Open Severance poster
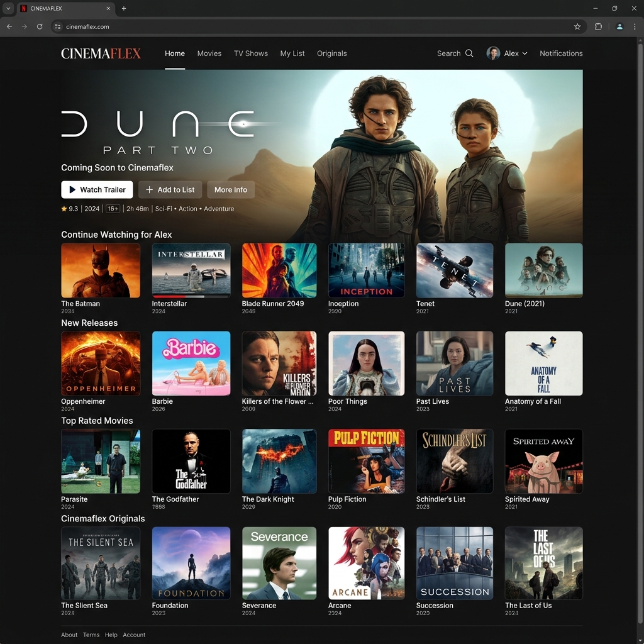Image resolution: width=644 pixels, height=644 pixels. point(279,563)
